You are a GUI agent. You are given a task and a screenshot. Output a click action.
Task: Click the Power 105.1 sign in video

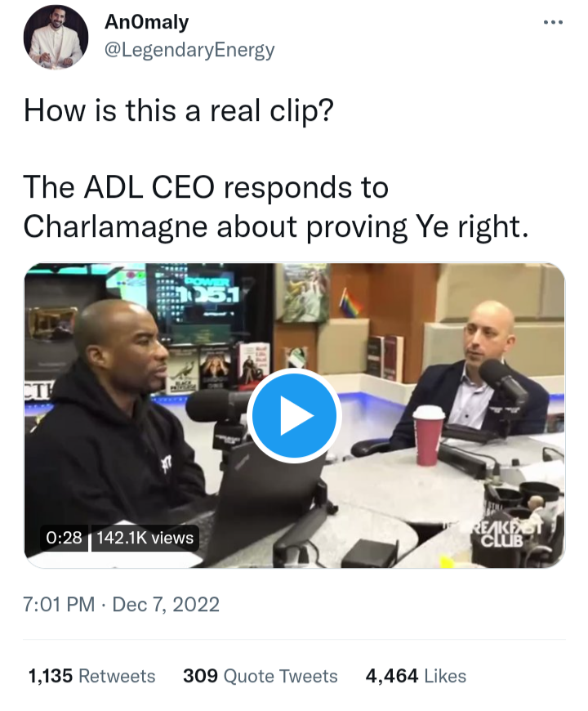[x=206, y=291]
